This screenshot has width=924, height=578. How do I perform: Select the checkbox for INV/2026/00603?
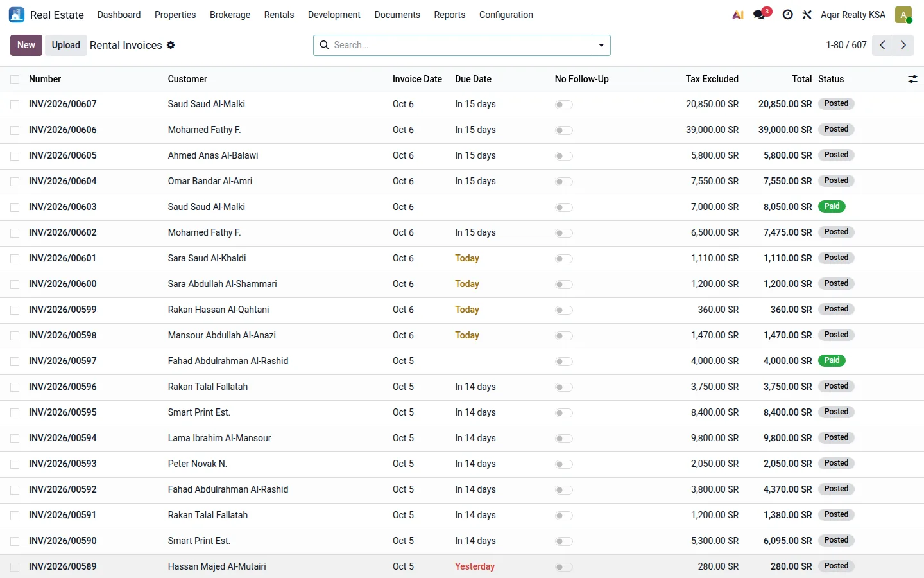click(x=15, y=207)
